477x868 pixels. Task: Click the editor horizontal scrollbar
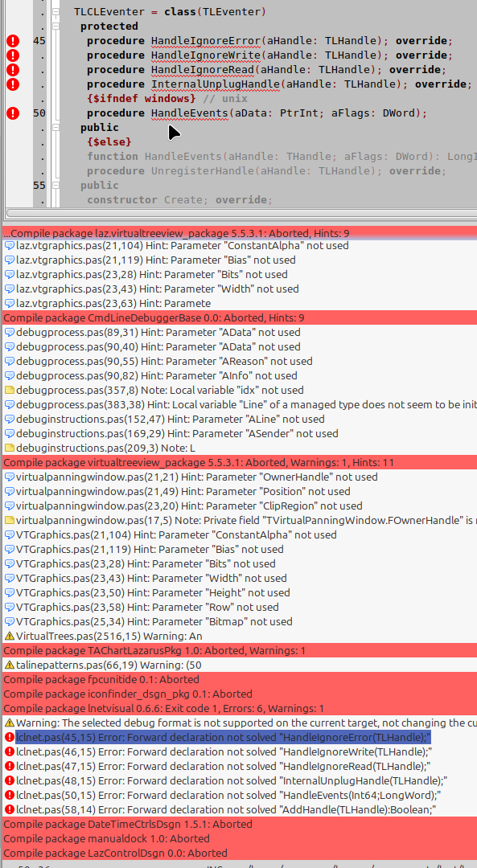(240, 213)
